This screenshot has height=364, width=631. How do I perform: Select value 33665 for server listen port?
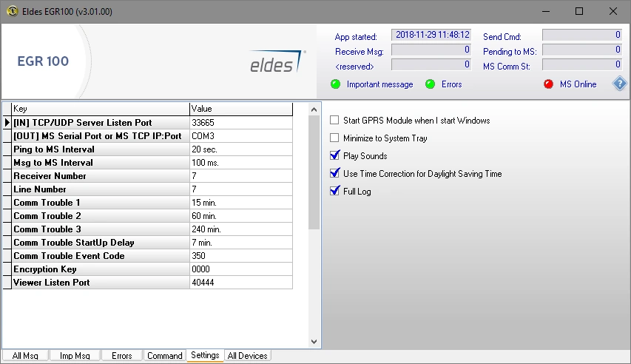241,122
